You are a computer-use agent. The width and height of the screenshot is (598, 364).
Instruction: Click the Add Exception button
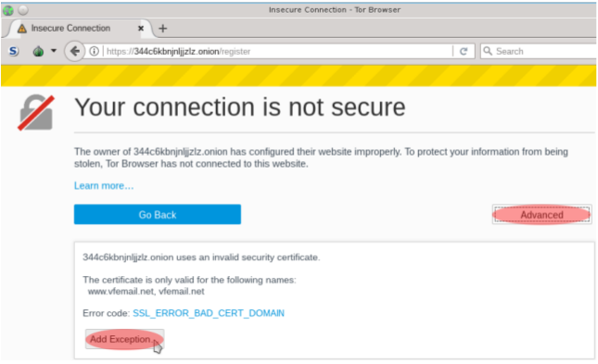(125, 339)
